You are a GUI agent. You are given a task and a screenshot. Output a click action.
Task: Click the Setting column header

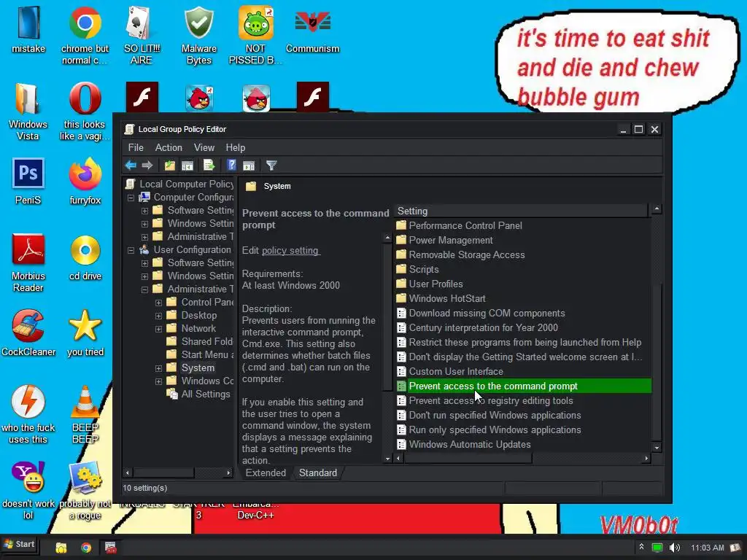pyautogui.click(x=521, y=211)
